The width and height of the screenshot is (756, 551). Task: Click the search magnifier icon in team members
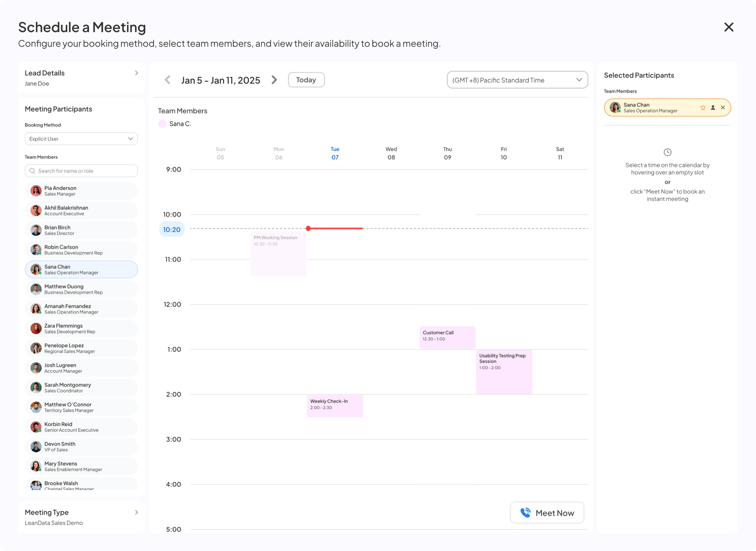pos(32,171)
